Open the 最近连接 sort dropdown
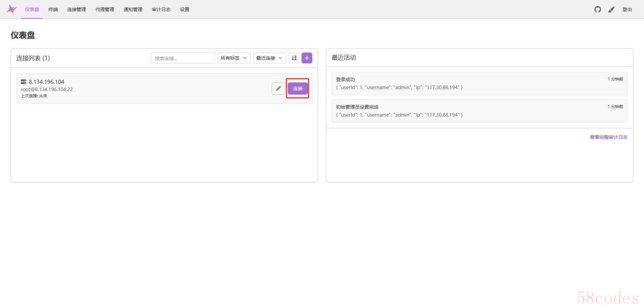 [270, 58]
